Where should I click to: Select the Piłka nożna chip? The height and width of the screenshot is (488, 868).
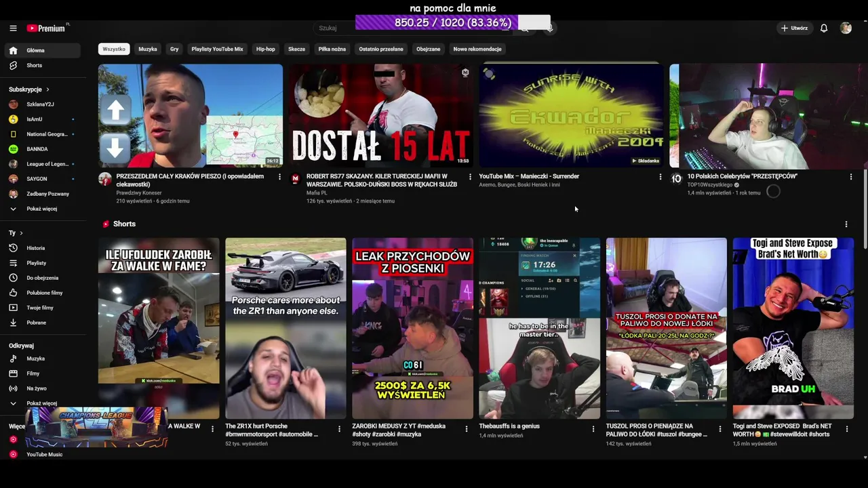tap(332, 49)
